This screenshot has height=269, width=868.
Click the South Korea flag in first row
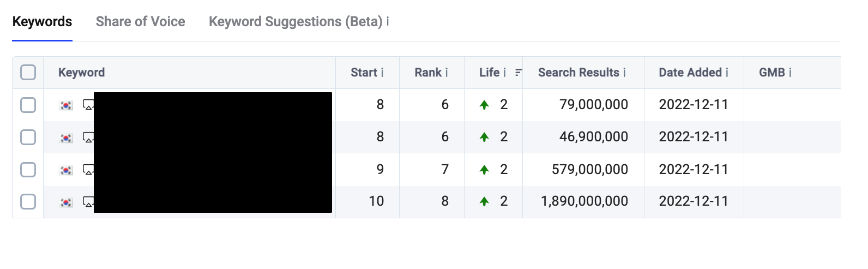coord(66,105)
